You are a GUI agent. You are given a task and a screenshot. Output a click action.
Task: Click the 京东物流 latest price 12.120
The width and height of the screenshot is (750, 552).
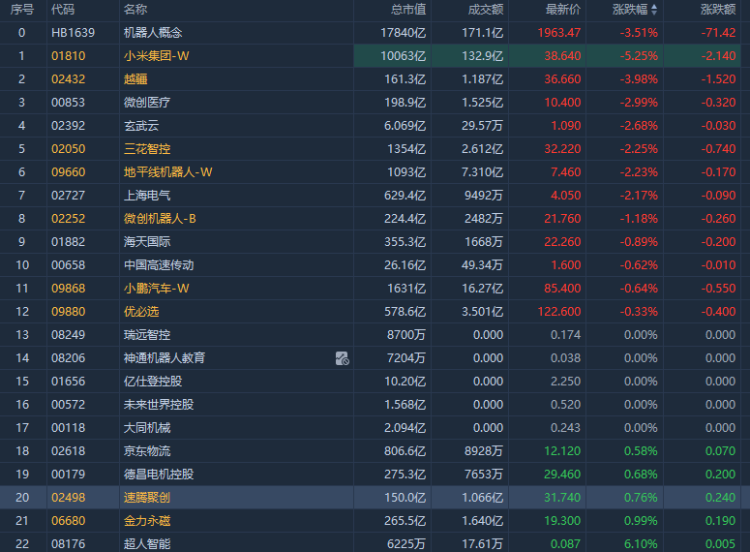point(562,451)
